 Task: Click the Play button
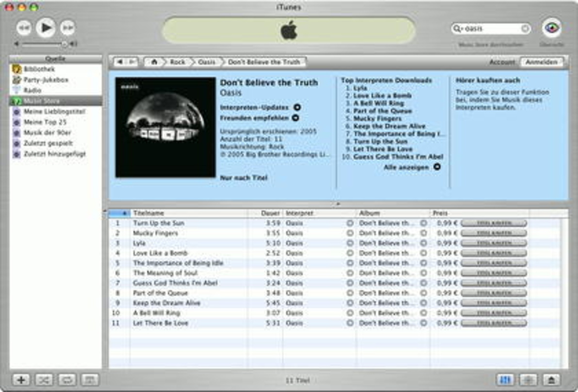point(46,28)
